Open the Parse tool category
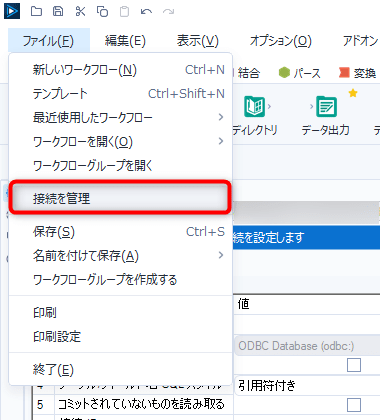The height and width of the screenshot is (420, 380). (299, 73)
